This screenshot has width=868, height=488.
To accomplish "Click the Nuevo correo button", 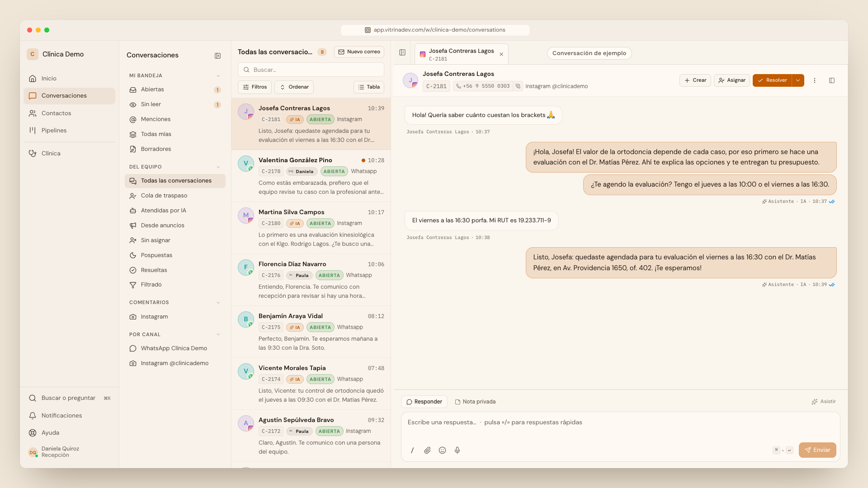I will coord(359,52).
